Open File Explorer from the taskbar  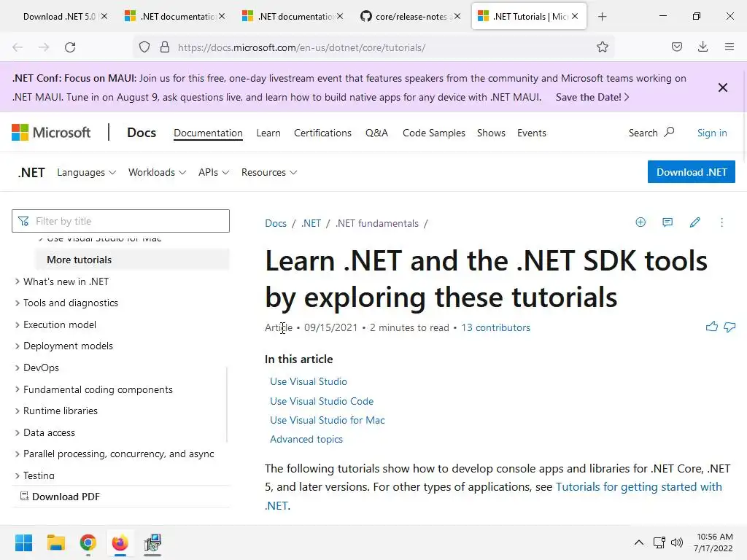56,542
